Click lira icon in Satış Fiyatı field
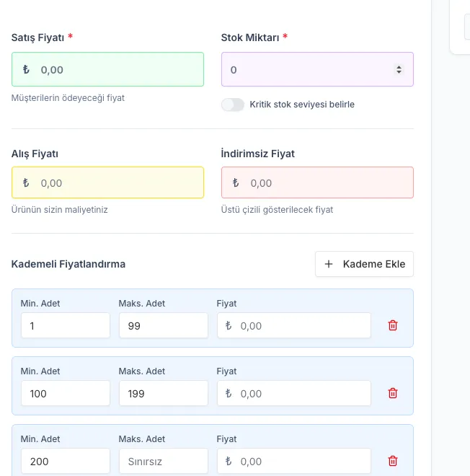Viewport: 470px width, 476px height. tap(26, 70)
